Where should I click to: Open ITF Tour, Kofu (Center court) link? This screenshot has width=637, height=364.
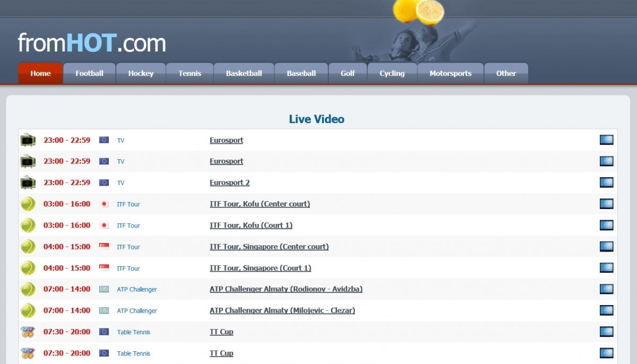pyautogui.click(x=260, y=204)
